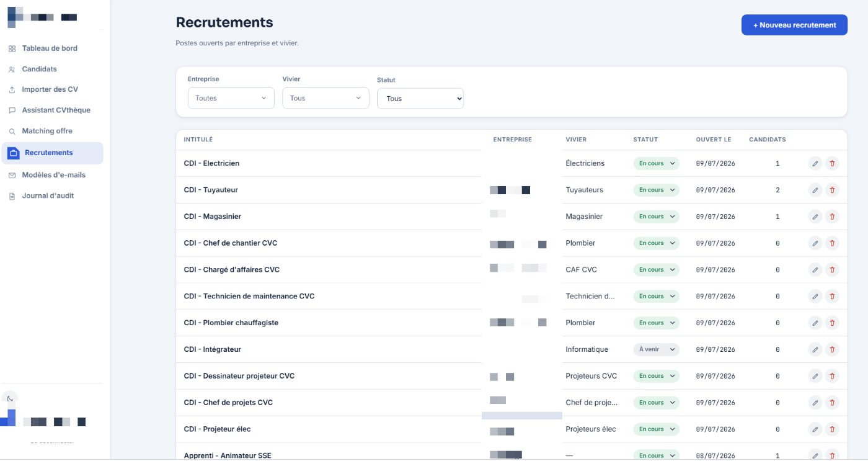This screenshot has height=461, width=868.
Task: Open the Matching offre search icon
Action: (12, 132)
